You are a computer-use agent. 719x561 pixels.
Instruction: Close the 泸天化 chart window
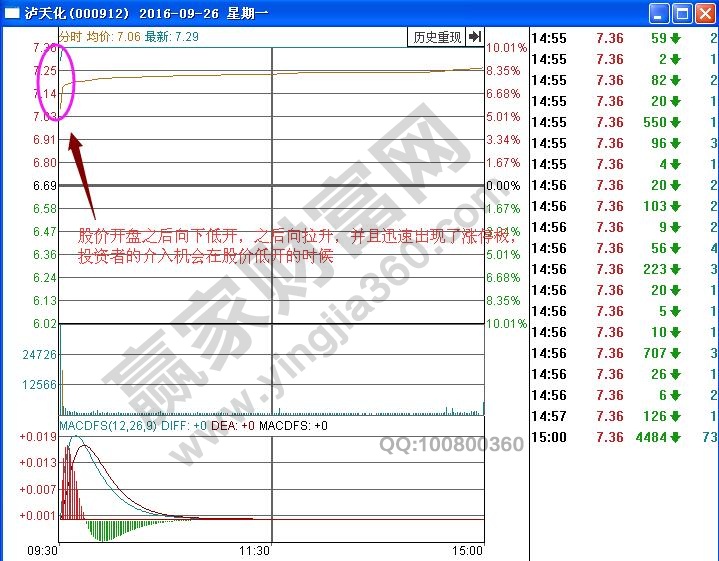(x=704, y=14)
